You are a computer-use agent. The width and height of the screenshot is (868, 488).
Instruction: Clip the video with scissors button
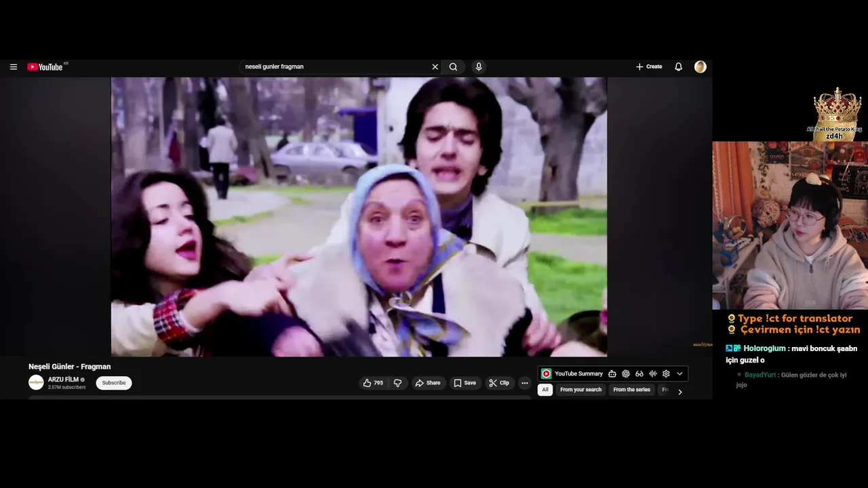pyautogui.click(x=499, y=383)
